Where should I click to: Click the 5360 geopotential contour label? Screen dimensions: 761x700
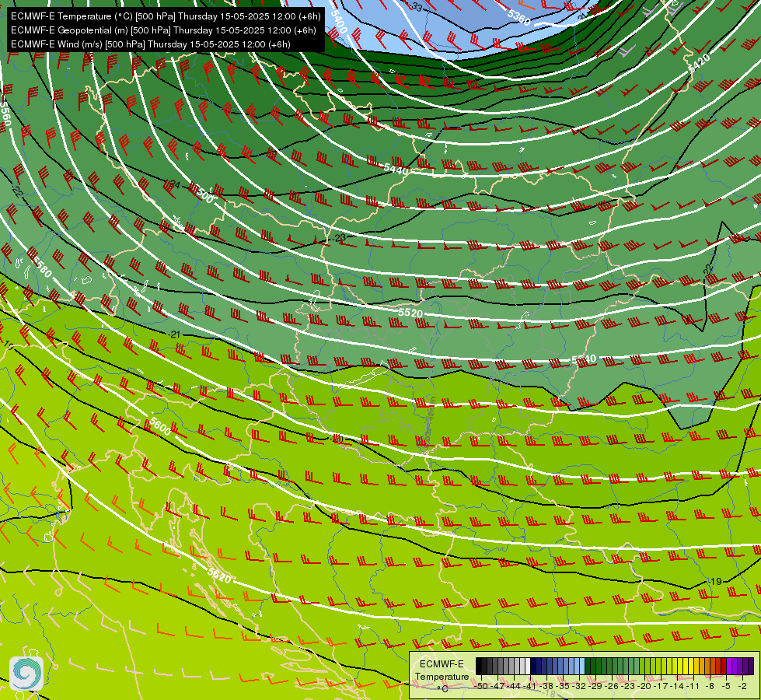click(518, 17)
